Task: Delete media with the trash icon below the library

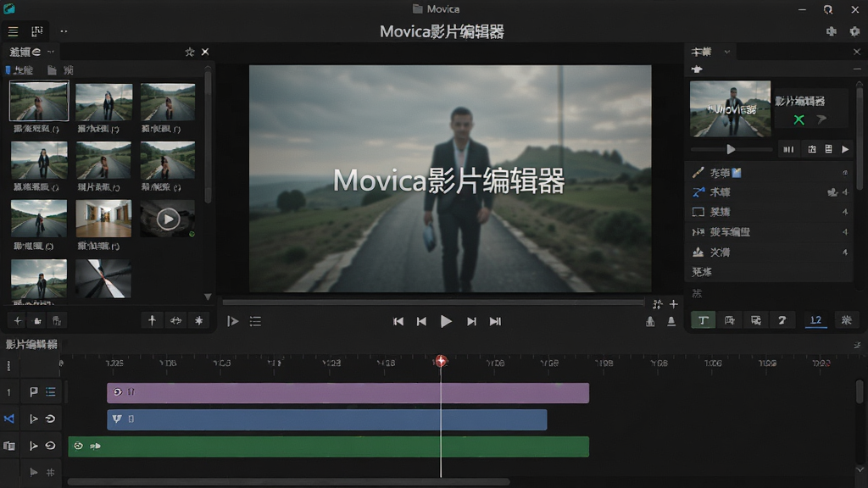Action: tap(57, 321)
